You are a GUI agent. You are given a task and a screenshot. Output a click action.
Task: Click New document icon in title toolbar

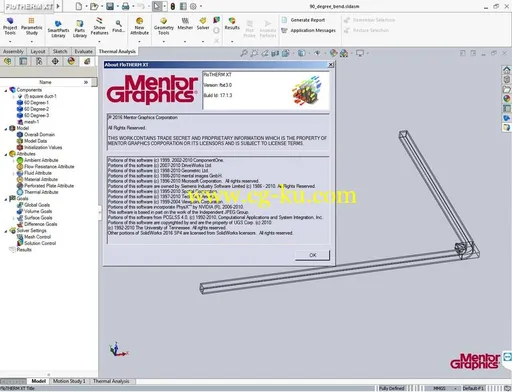(x=79, y=6)
